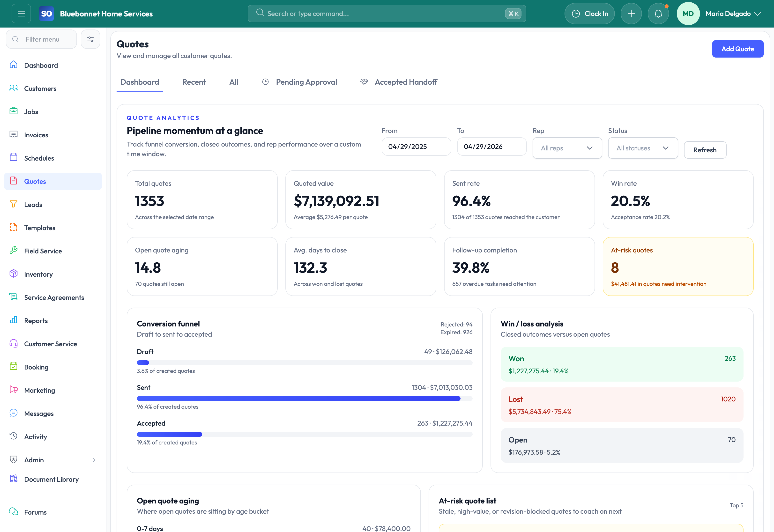Click the "Top 5" label

tap(736, 505)
